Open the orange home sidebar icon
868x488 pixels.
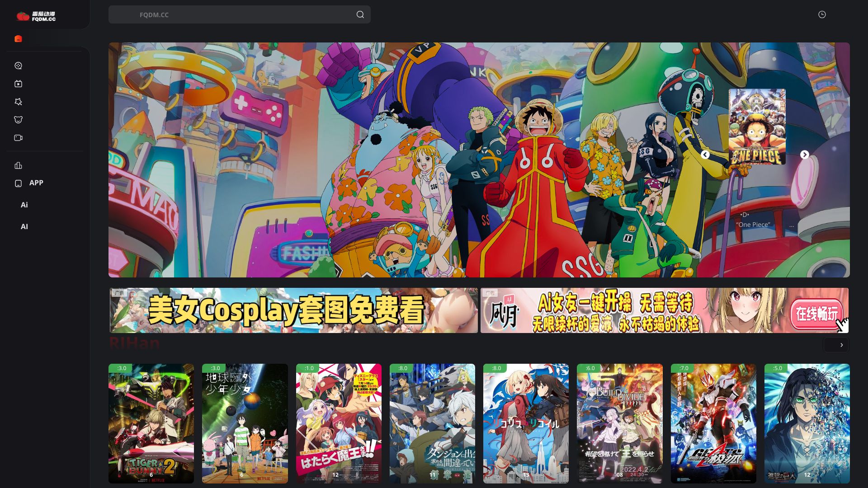[18, 39]
